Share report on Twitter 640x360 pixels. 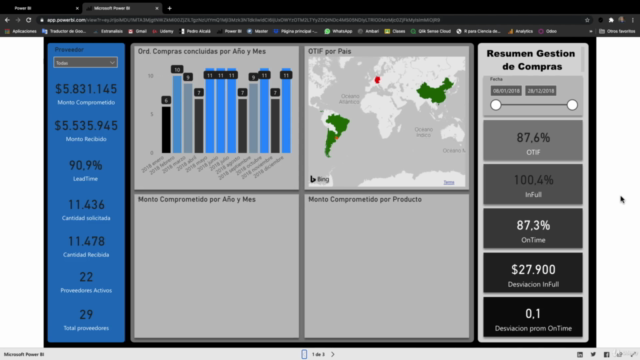tap(593, 354)
